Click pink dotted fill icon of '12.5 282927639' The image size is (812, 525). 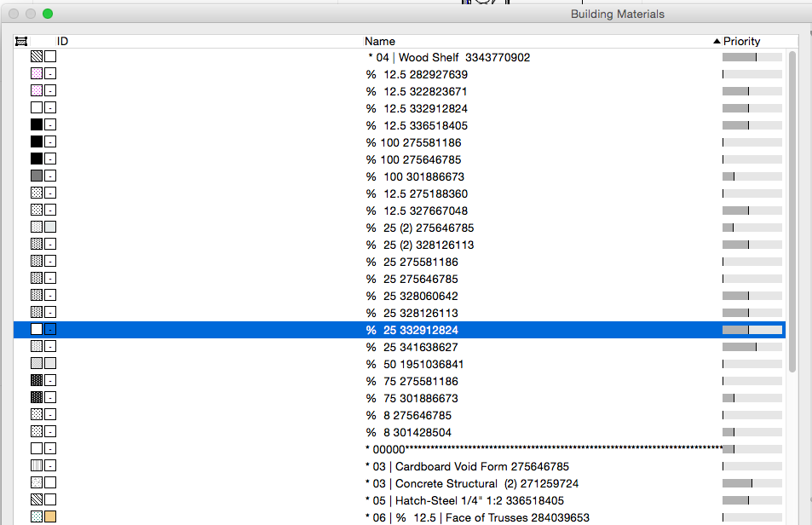[x=37, y=73]
